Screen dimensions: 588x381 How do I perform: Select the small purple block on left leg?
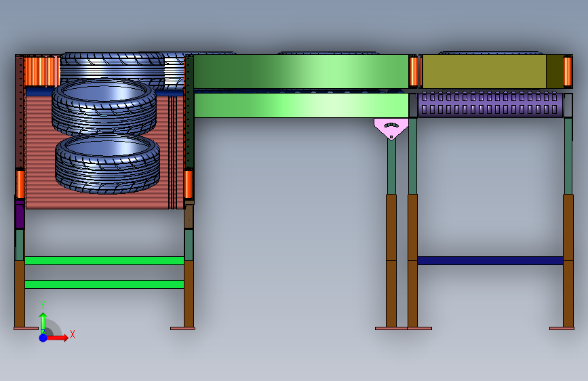pyautogui.click(x=20, y=214)
